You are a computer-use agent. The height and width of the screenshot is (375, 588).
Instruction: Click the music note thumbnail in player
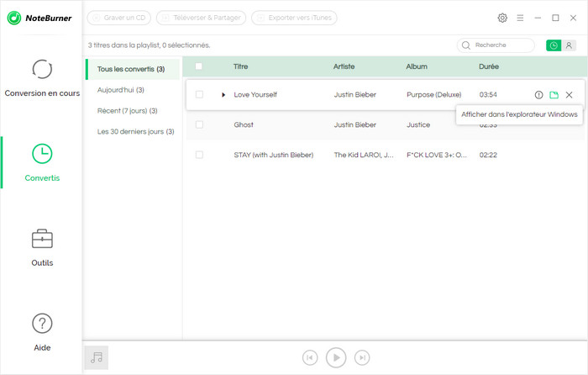[x=96, y=357]
